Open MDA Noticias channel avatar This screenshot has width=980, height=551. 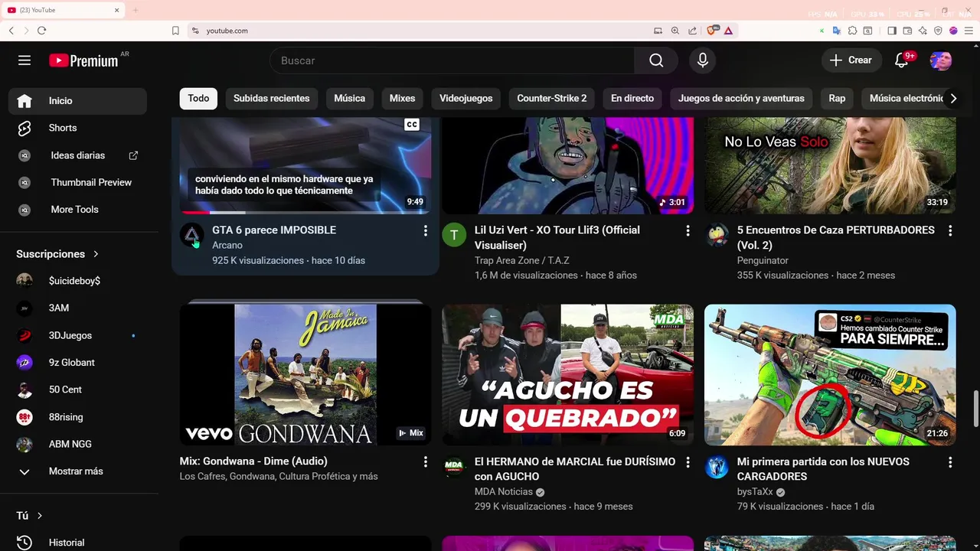tap(454, 467)
